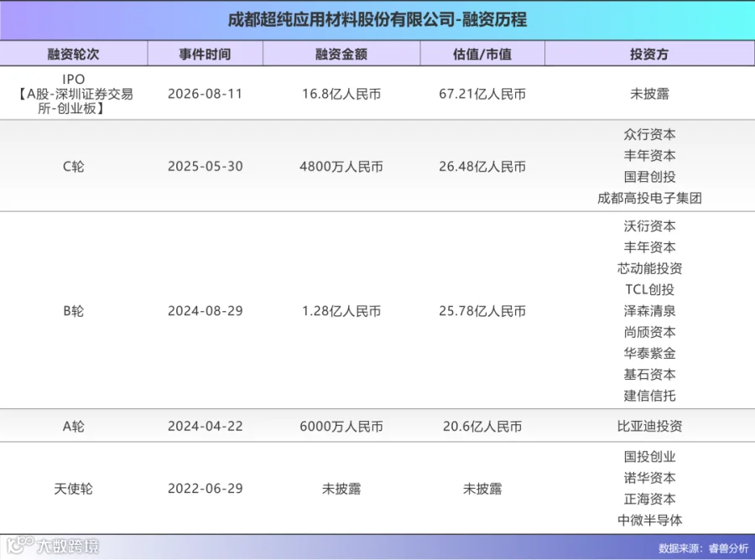The width and height of the screenshot is (755, 560).
Task: Click the 融资轮次 column header
Action: [x=73, y=54]
